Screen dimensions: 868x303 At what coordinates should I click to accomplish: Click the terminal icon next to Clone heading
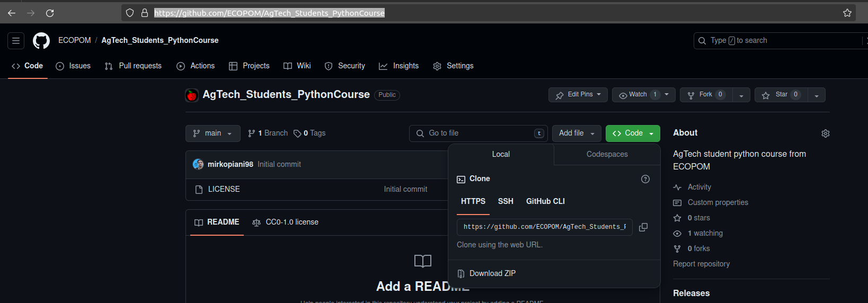pyautogui.click(x=461, y=179)
